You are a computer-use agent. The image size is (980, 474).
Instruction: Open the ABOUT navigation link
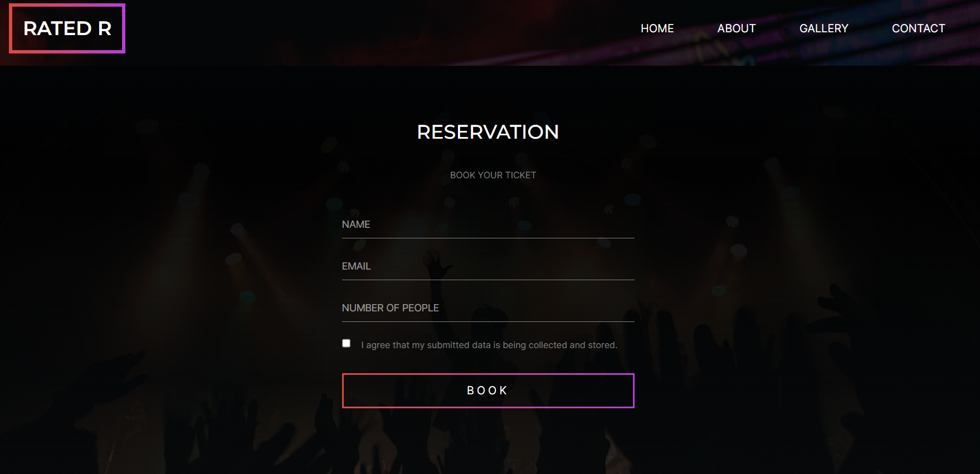tap(737, 28)
